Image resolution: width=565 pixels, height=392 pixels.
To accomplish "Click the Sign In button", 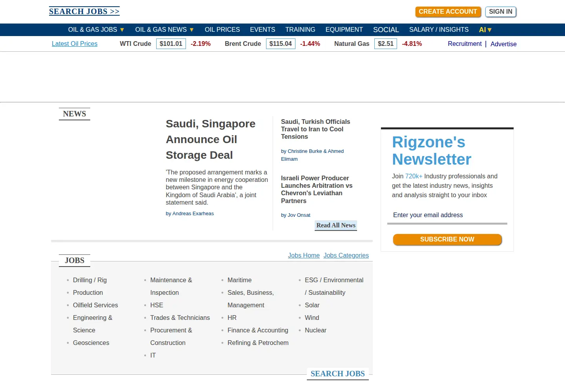I will click(501, 12).
